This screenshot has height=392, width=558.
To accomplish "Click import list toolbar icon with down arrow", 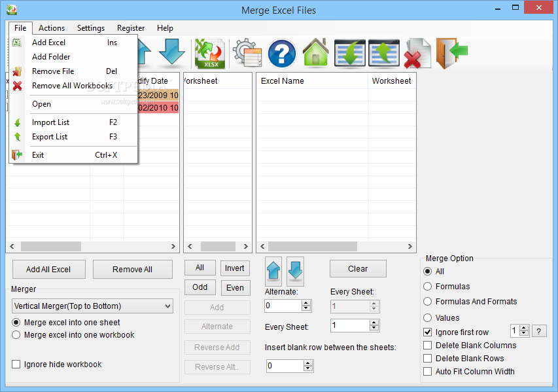I will 350,53.
